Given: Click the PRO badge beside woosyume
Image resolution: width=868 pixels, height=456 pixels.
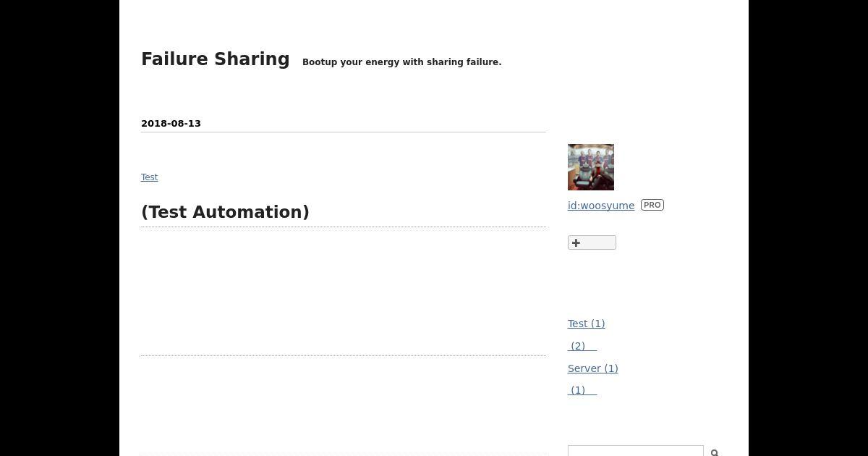Looking at the screenshot, I should (x=652, y=206).
